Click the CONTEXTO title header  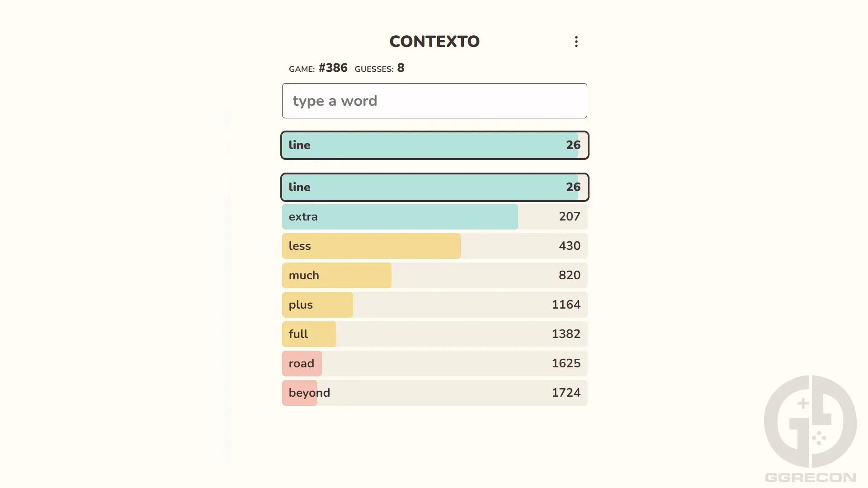point(434,41)
